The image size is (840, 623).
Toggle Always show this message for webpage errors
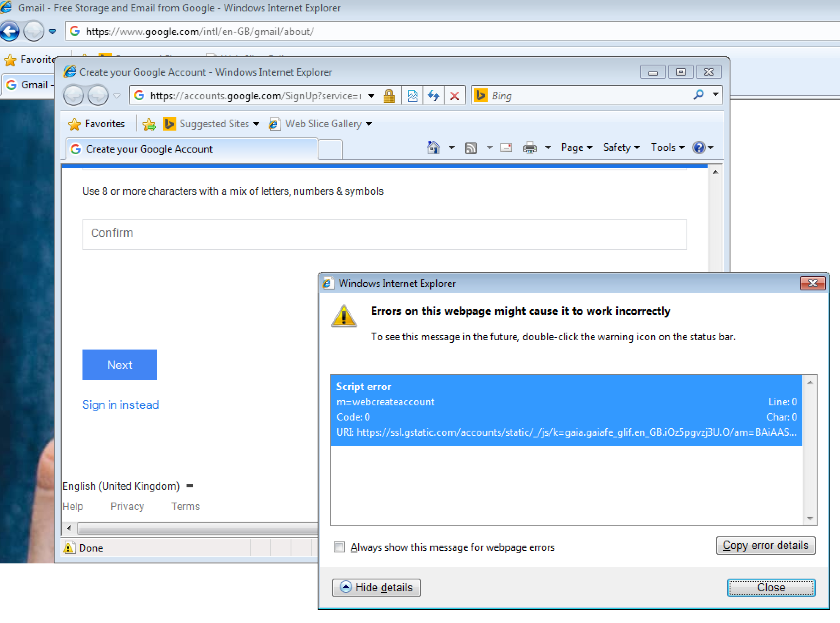[x=339, y=547]
